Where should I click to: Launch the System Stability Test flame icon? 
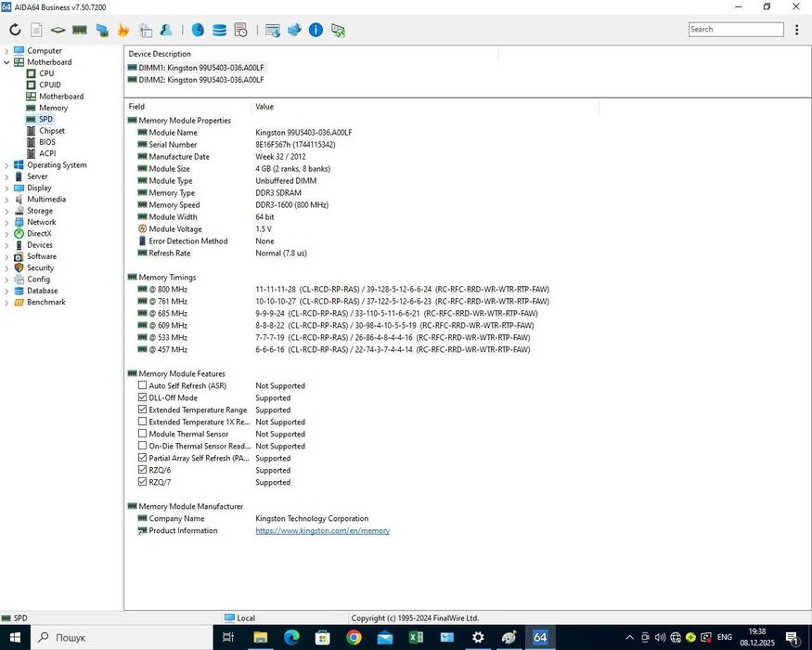tap(123, 30)
